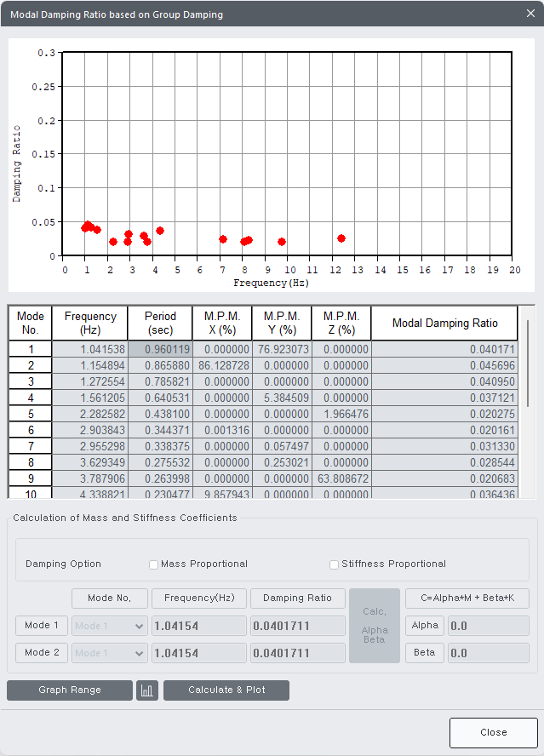Click M.P.M. Y cell 5.384509
Screen dimensions: 544x756
(x=282, y=398)
